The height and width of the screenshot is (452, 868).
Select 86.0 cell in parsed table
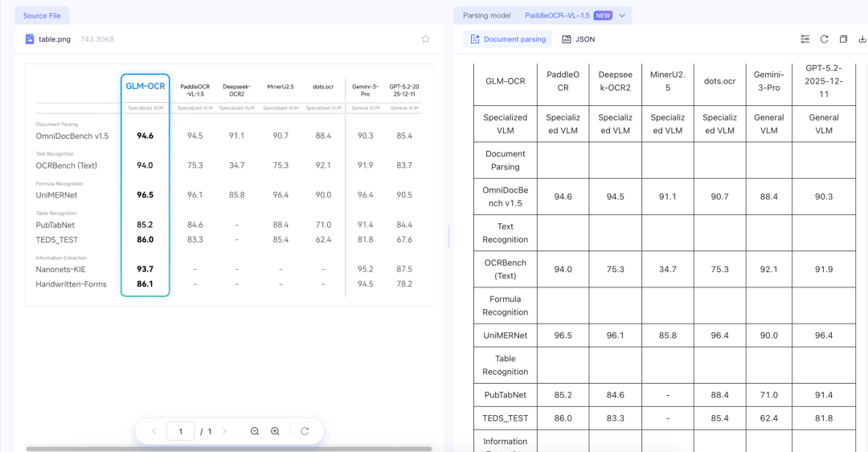point(563,418)
